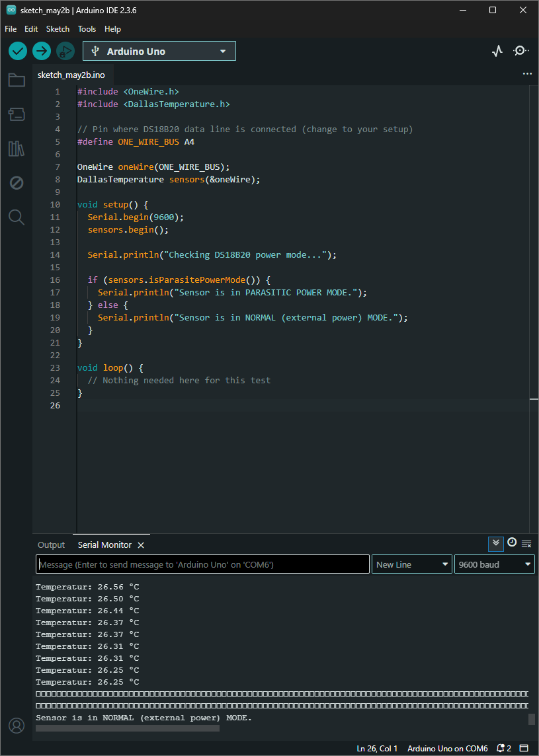This screenshot has width=539, height=756.
Task: Click the Serial Monitor horizontal scrollbar
Action: coord(128,728)
